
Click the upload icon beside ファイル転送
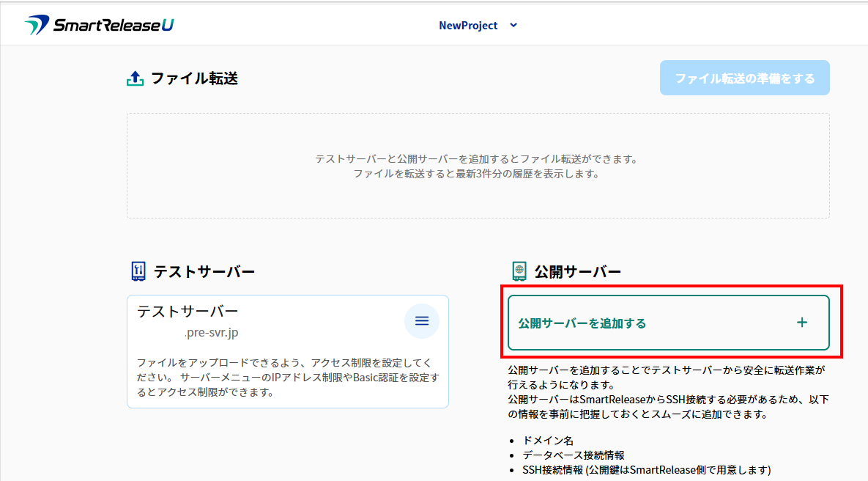pyautogui.click(x=136, y=78)
